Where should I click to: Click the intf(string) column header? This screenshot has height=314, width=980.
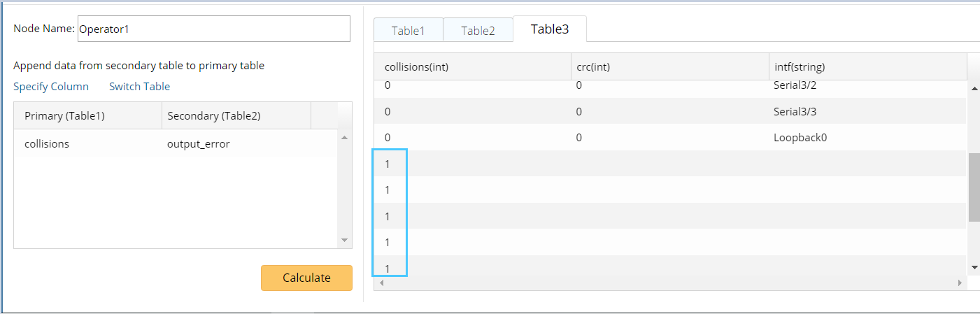799,67
